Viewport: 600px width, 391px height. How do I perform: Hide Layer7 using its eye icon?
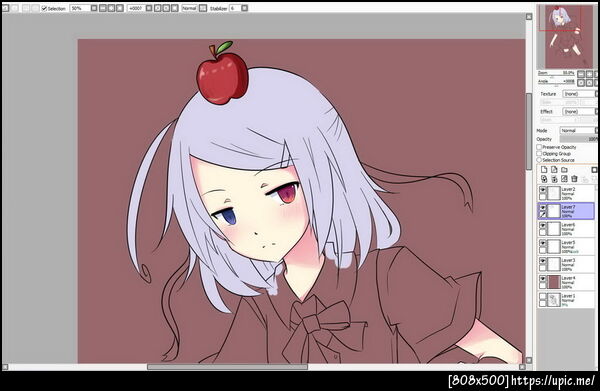click(x=543, y=208)
